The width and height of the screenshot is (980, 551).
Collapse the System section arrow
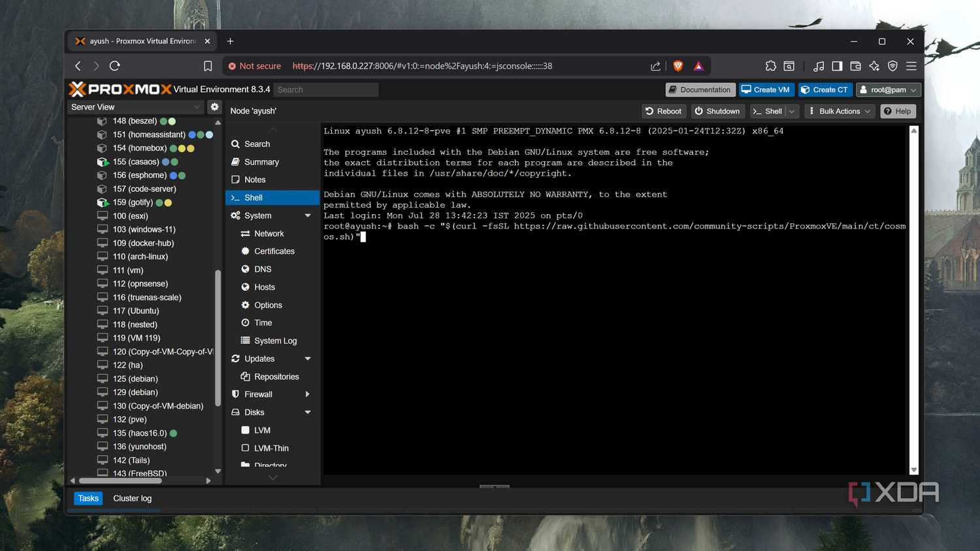pyautogui.click(x=308, y=215)
